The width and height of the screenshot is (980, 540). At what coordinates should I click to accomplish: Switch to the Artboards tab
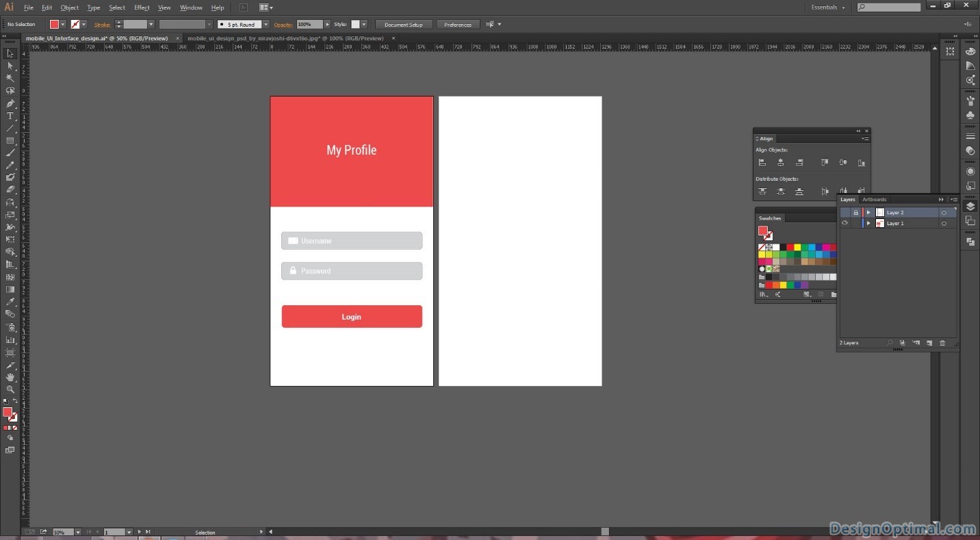(x=874, y=199)
